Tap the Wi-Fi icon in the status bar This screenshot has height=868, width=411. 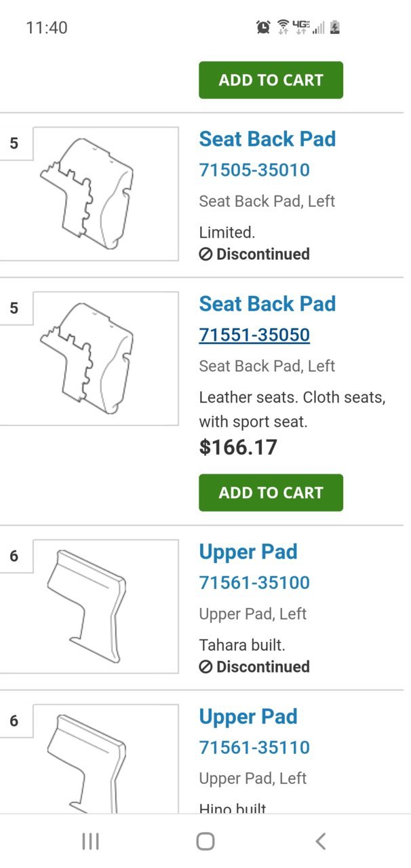283,27
